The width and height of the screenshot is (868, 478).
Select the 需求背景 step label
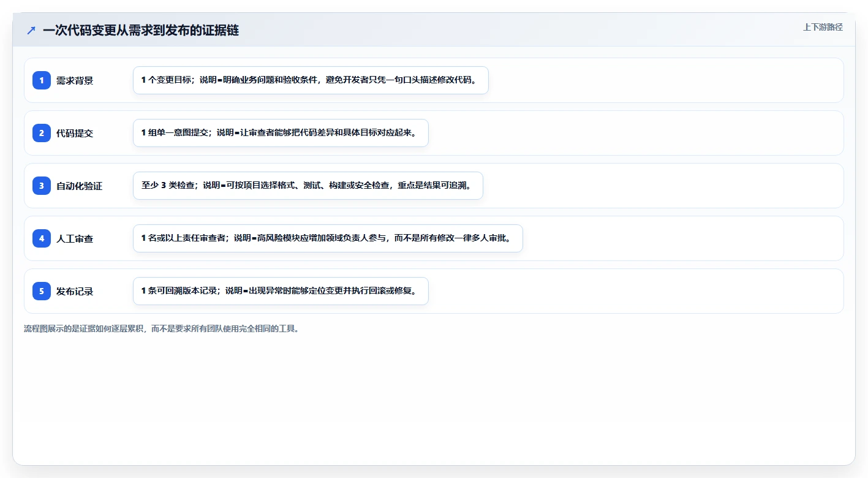coord(75,80)
